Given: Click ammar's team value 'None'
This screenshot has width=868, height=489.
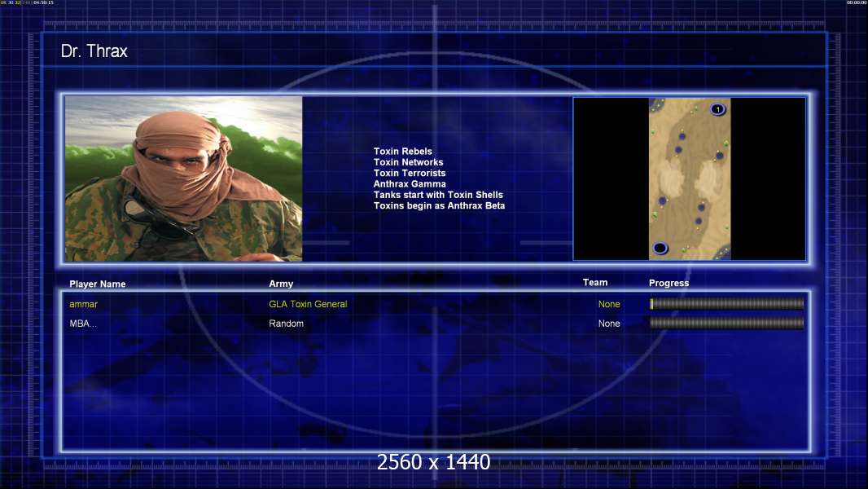Looking at the screenshot, I should [609, 304].
